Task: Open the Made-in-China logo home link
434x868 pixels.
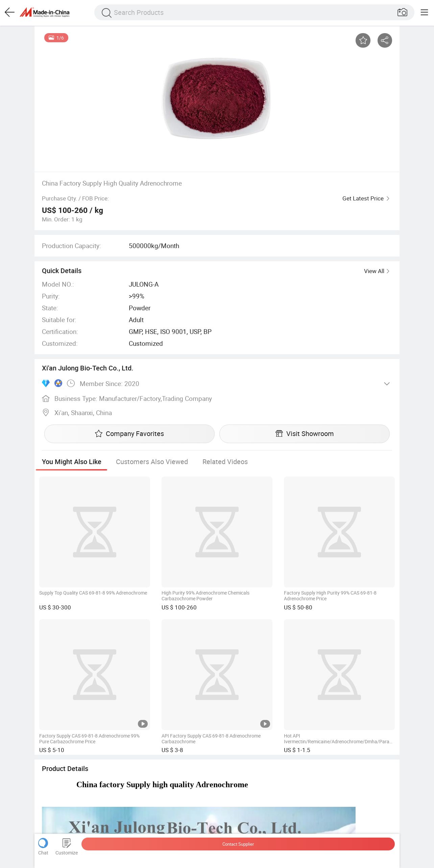Action: click(45, 13)
